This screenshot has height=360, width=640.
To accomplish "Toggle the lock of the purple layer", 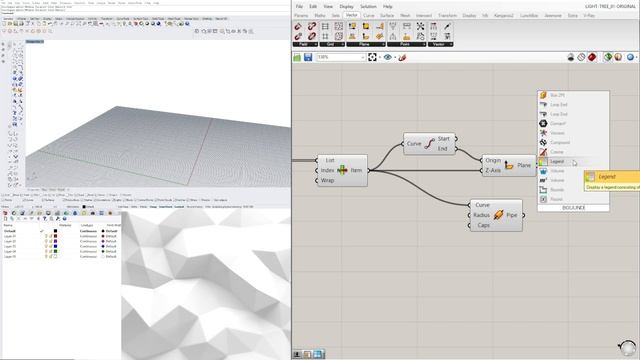I will pyautogui.click(x=51, y=241).
